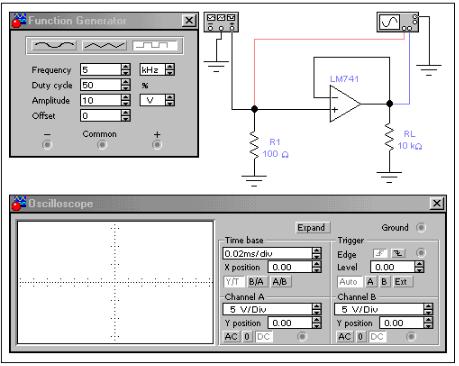This screenshot has height=366, width=459.
Task: Set Channel B coupling to DC
Action: pyautogui.click(x=377, y=337)
